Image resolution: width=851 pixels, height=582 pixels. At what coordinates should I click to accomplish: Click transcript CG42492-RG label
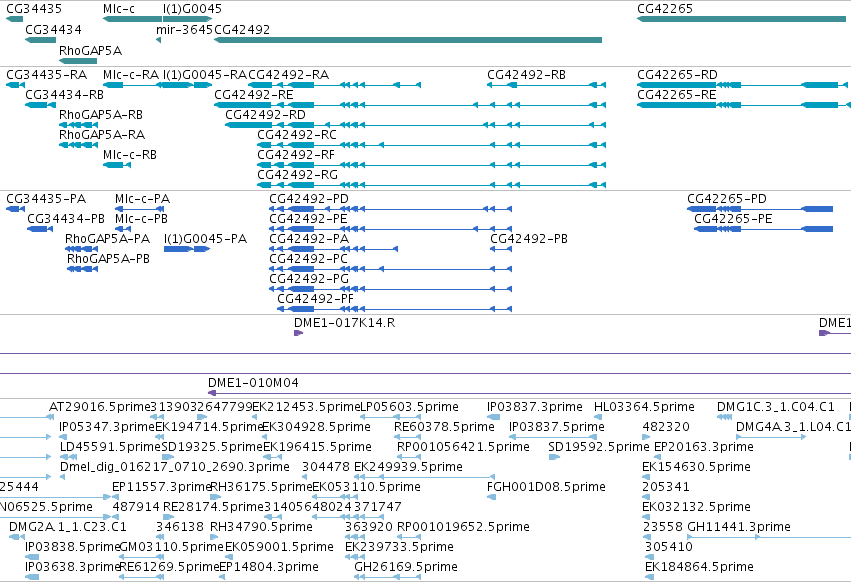[x=297, y=174]
